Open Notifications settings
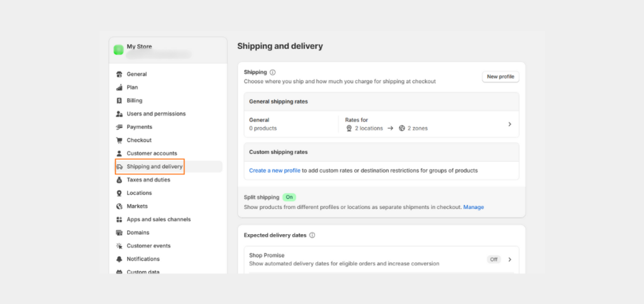Viewport: 644px width, 304px height. pos(143,259)
